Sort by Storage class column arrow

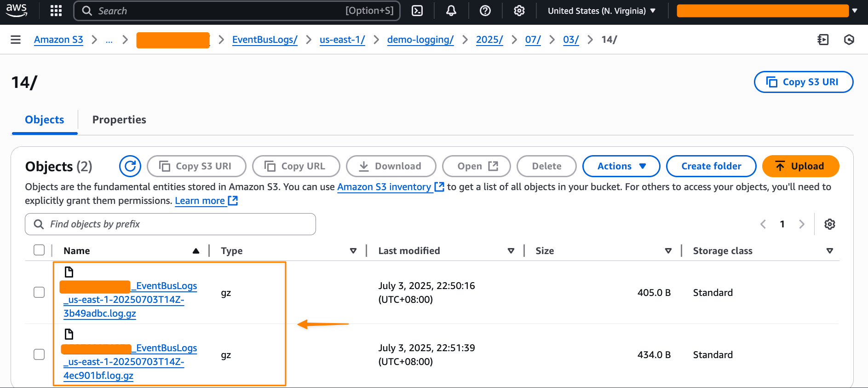pos(830,251)
